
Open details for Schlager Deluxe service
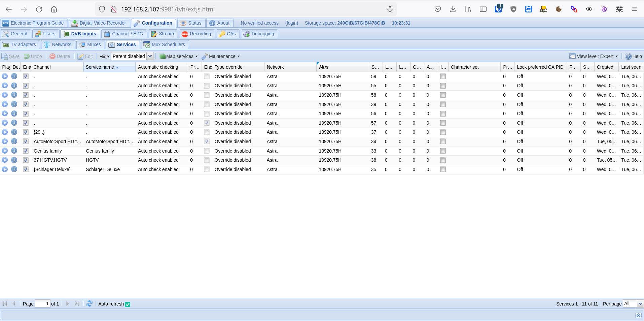tap(14, 169)
